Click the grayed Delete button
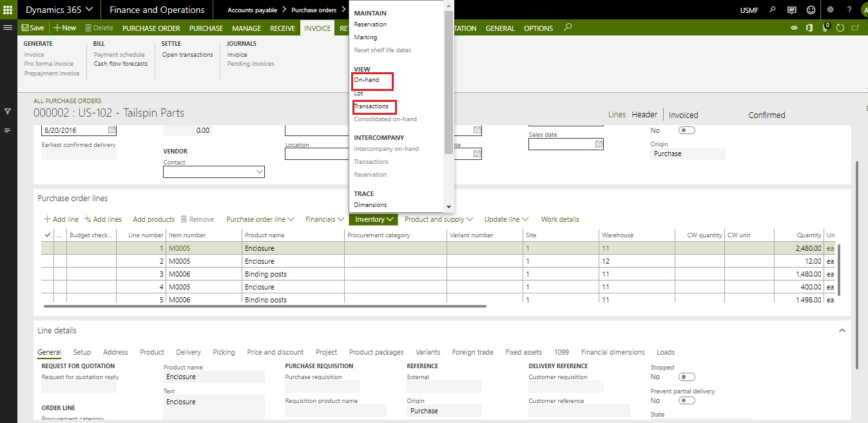 click(99, 28)
